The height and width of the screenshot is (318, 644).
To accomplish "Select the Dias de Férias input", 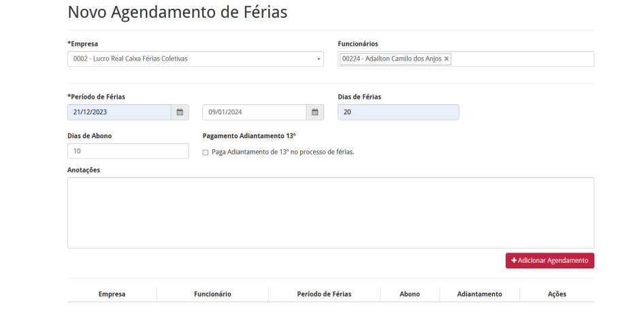I will click(398, 112).
